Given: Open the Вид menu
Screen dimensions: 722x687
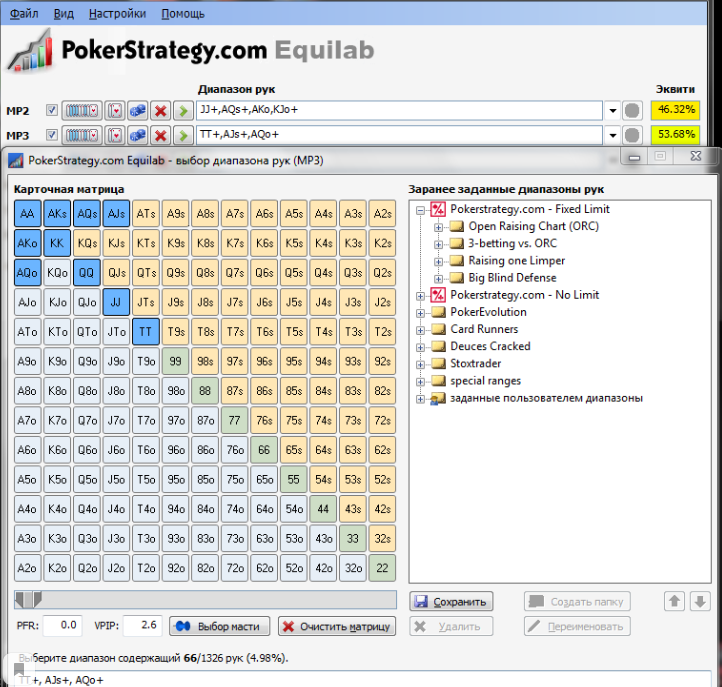Looking at the screenshot, I should (64, 14).
